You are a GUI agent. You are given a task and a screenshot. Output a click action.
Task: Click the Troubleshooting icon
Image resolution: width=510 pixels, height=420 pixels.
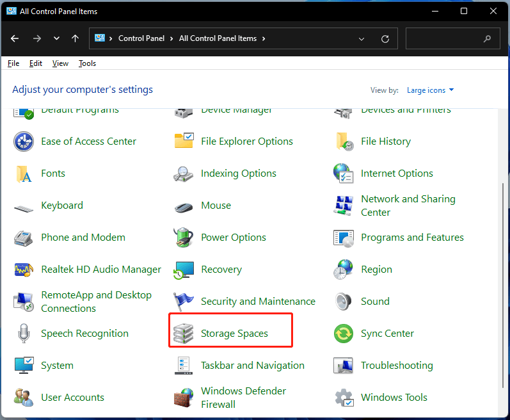[x=344, y=366]
